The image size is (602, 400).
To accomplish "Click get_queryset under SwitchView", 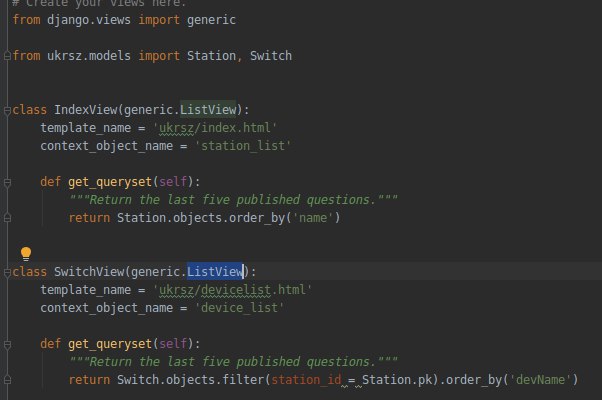I will (110, 344).
